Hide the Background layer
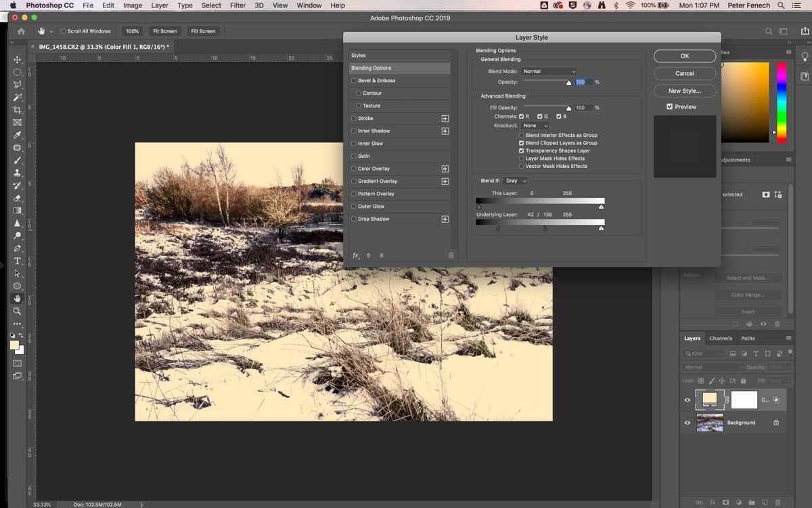Image resolution: width=812 pixels, height=508 pixels. click(687, 423)
